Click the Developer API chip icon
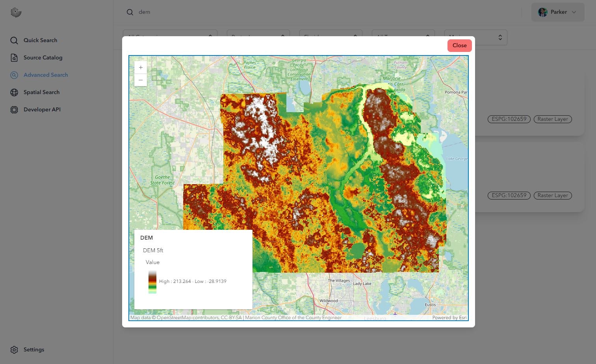Screen dimensions: 596x364 coord(14,109)
